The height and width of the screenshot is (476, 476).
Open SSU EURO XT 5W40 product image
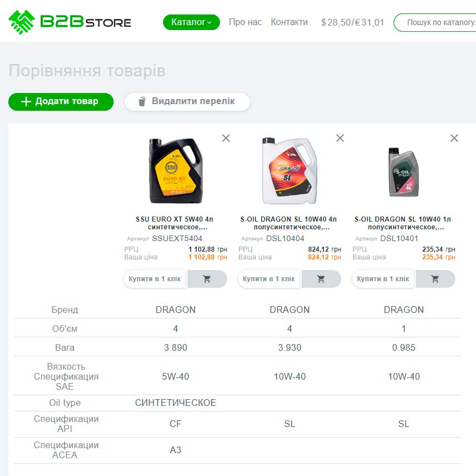point(175,171)
